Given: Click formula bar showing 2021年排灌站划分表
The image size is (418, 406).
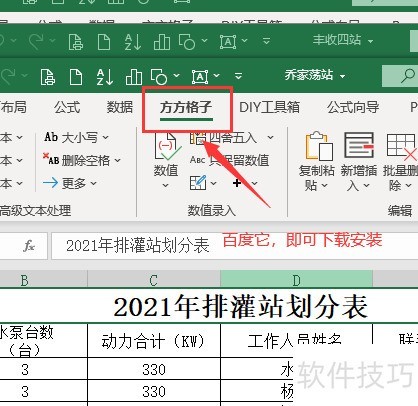Looking at the screenshot, I should click(x=235, y=246).
